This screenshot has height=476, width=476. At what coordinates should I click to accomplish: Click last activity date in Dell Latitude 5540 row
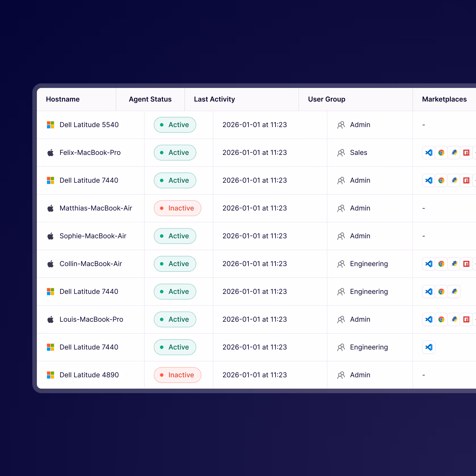point(254,125)
